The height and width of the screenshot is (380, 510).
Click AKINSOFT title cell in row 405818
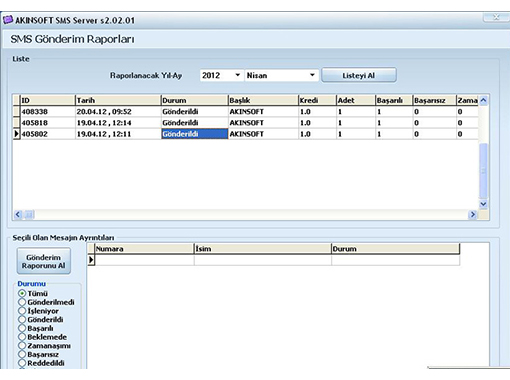pyautogui.click(x=263, y=123)
